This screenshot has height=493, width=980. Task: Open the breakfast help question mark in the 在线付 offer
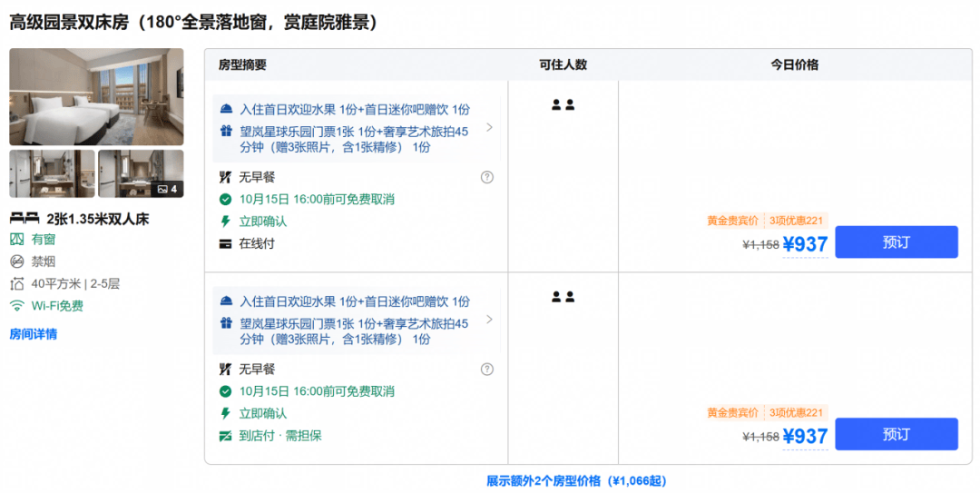tap(487, 177)
